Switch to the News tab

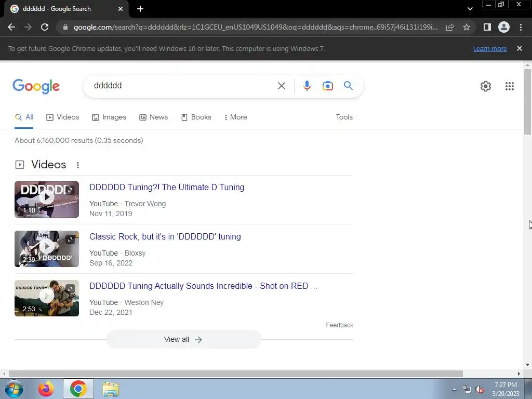pyautogui.click(x=153, y=117)
